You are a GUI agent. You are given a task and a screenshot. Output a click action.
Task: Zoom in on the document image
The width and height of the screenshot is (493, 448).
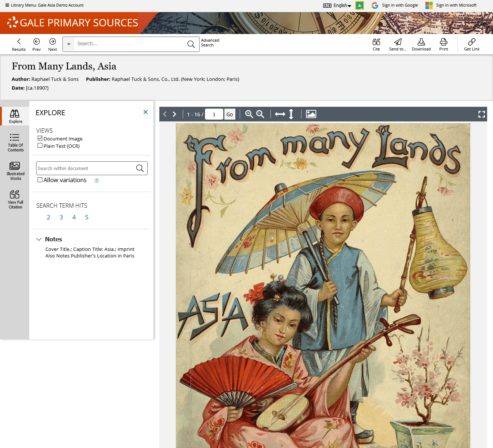pos(249,114)
